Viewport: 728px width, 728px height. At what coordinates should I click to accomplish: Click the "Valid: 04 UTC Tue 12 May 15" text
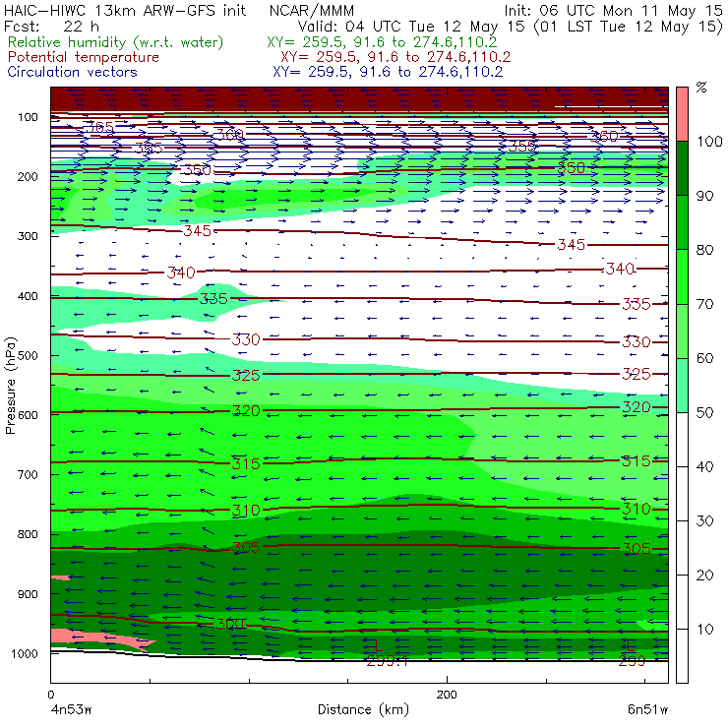tap(411, 26)
